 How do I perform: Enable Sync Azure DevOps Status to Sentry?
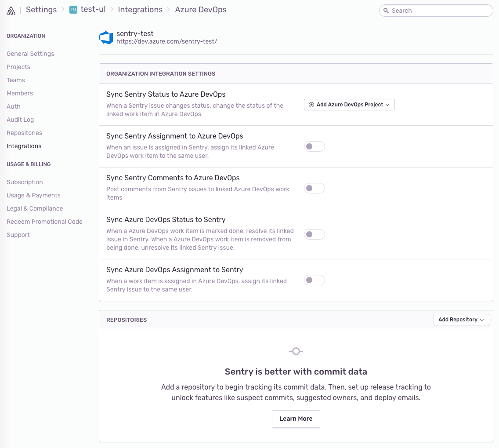pos(314,234)
